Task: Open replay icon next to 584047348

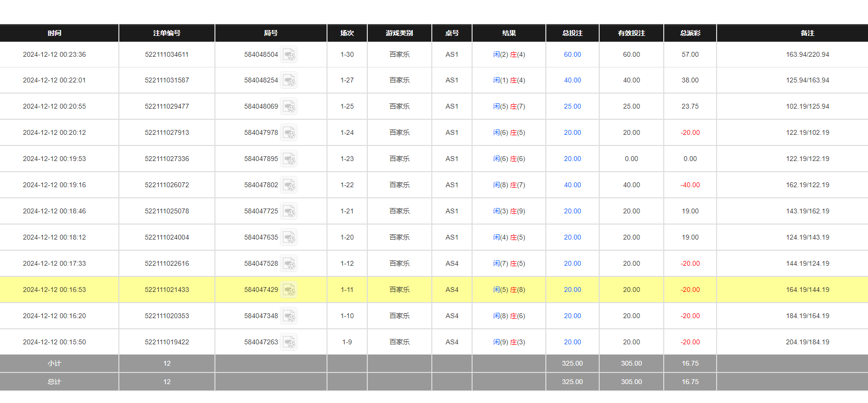Action: pyautogui.click(x=289, y=316)
